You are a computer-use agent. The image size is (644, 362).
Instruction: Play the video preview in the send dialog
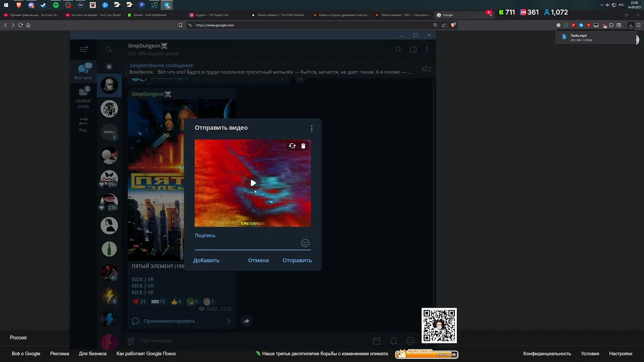(x=253, y=183)
